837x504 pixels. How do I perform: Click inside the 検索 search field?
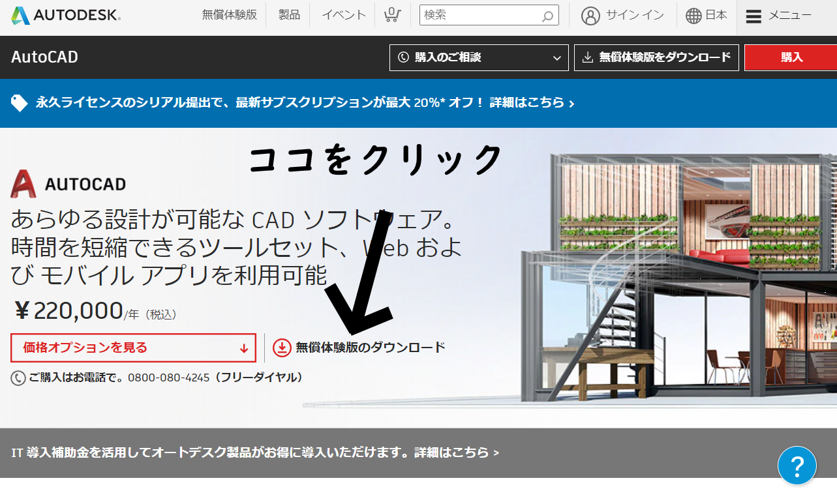pyautogui.click(x=483, y=15)
